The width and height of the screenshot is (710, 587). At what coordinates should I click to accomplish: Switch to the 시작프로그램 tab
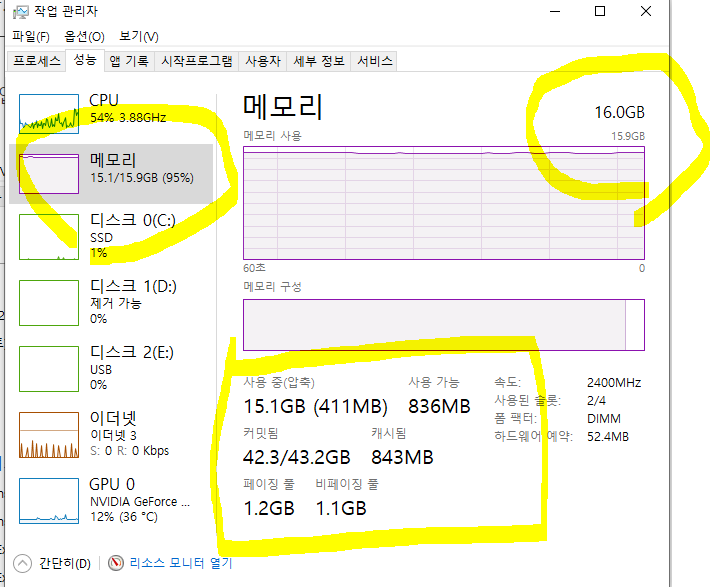(197, 61)
